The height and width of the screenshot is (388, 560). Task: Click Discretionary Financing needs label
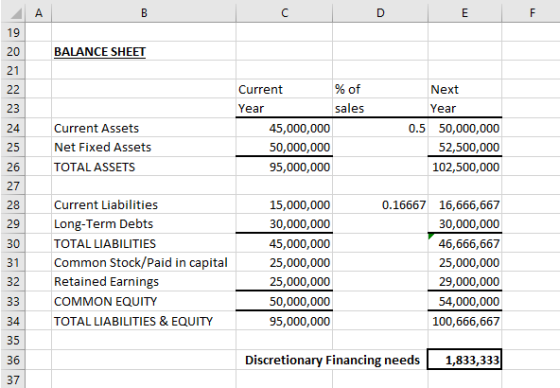point(332,360)
